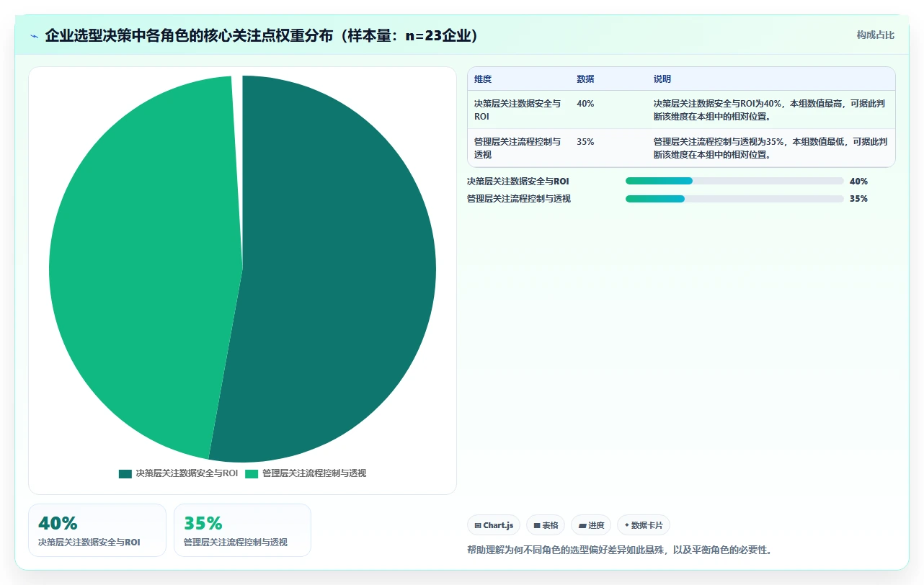Click the 数据 column header
The image size is (924, 585).
[x=585, y=79]
